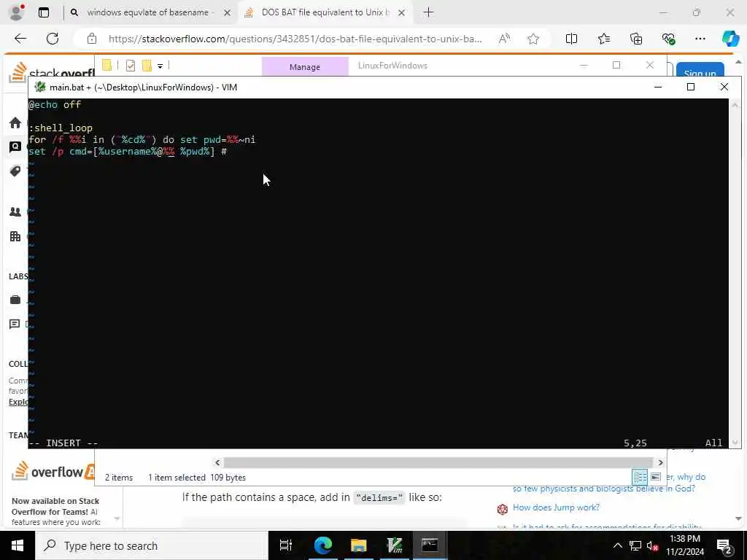Open Browser essentials heart icon
The image size is (747, 560).
668,39
